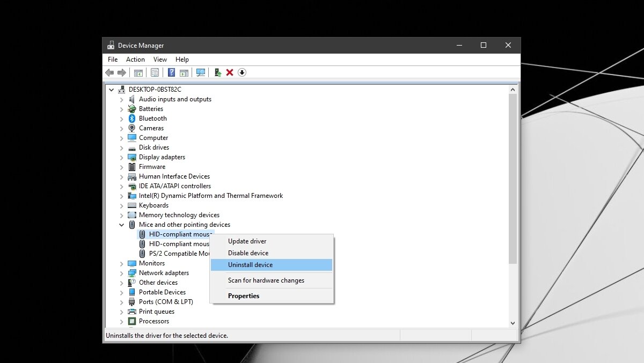
Task: Expand the Bluetooth device category
Action: pos(121,118)
